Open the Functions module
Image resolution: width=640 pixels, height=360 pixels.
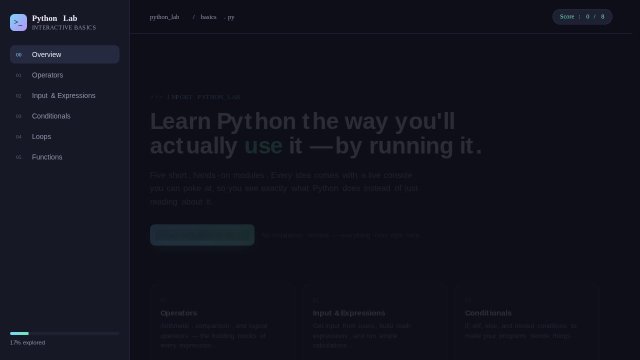click(64, 157)
